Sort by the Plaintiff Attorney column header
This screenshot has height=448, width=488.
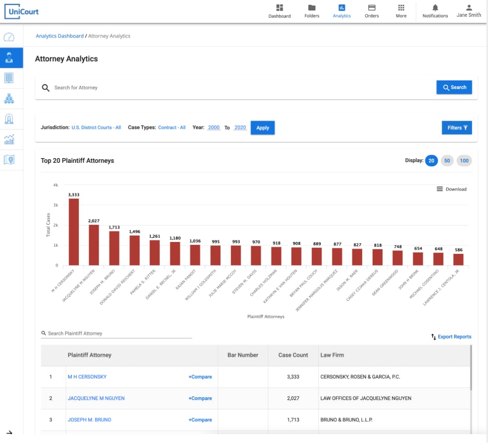[x=90, y=355]
